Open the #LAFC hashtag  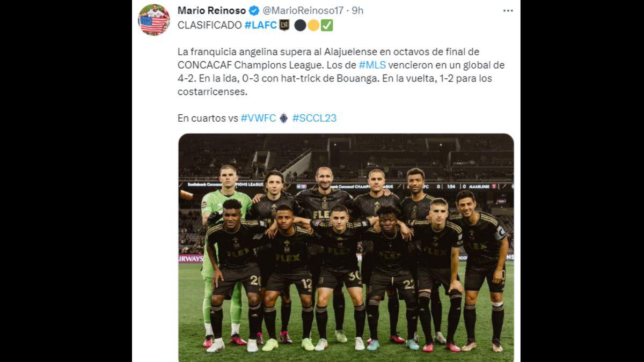pos(260,25)
